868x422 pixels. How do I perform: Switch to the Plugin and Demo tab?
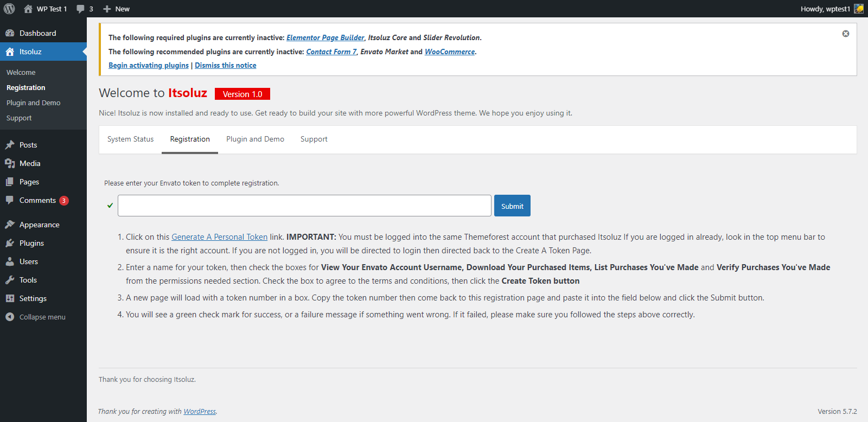(x=255, y=139)
